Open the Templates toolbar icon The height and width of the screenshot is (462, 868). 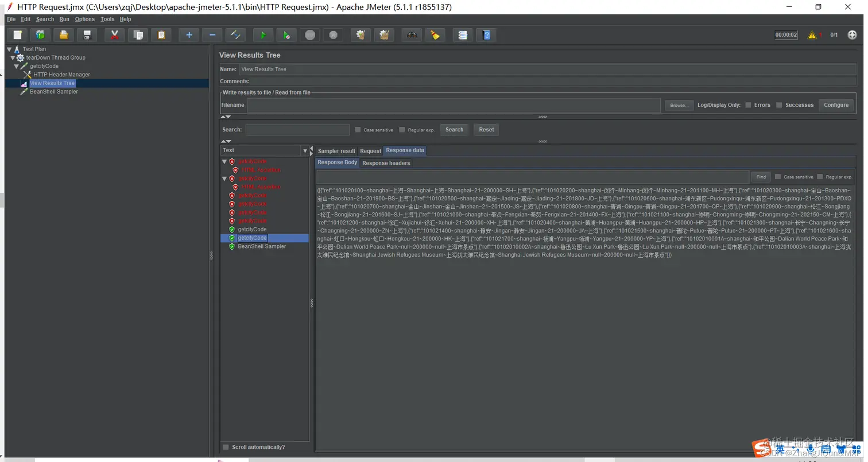(41, 35)
